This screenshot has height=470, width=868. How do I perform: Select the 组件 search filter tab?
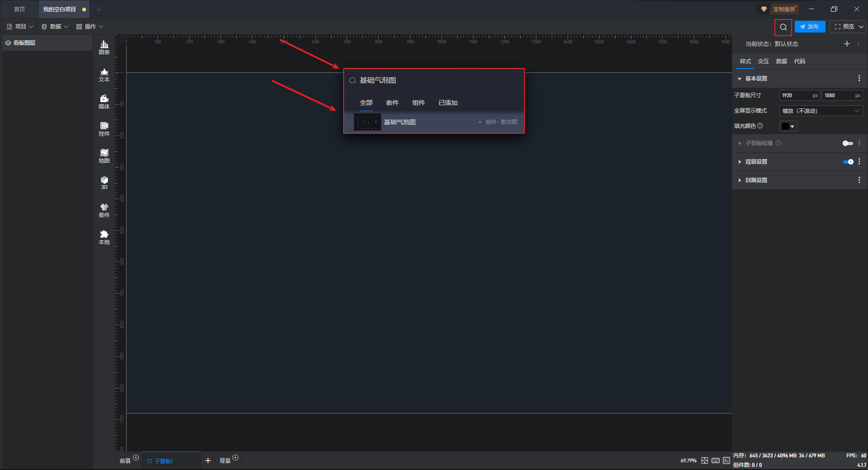point(419,103)
